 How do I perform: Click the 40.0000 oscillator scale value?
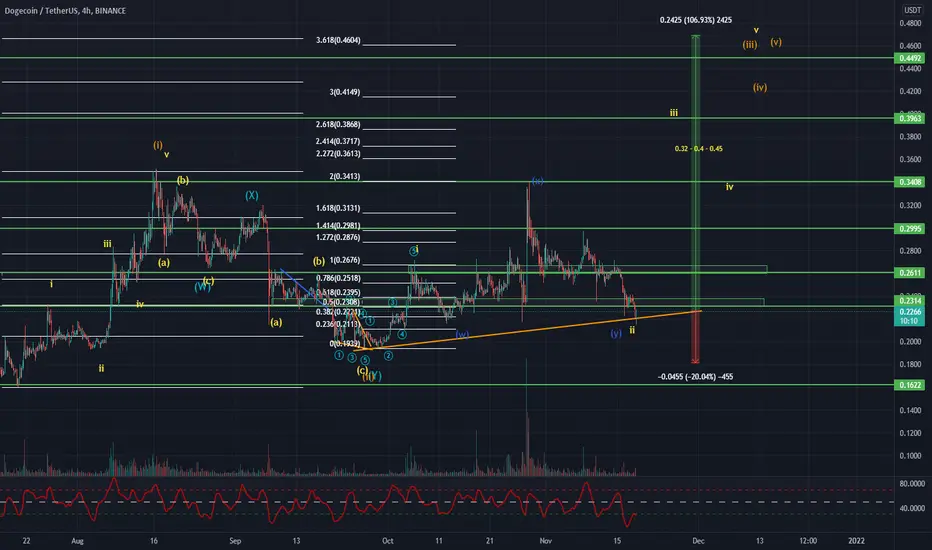click(x=912, y=508)
